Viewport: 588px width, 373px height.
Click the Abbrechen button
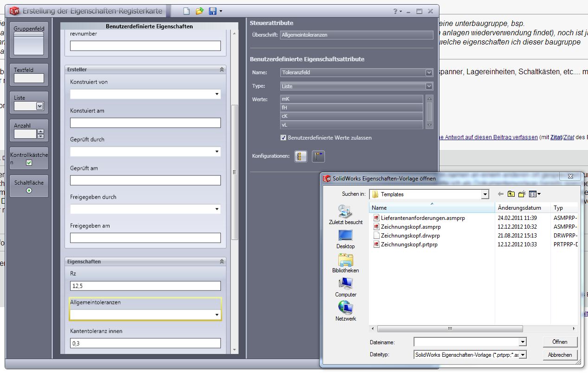pyautogui.click(x=560, y=354)
